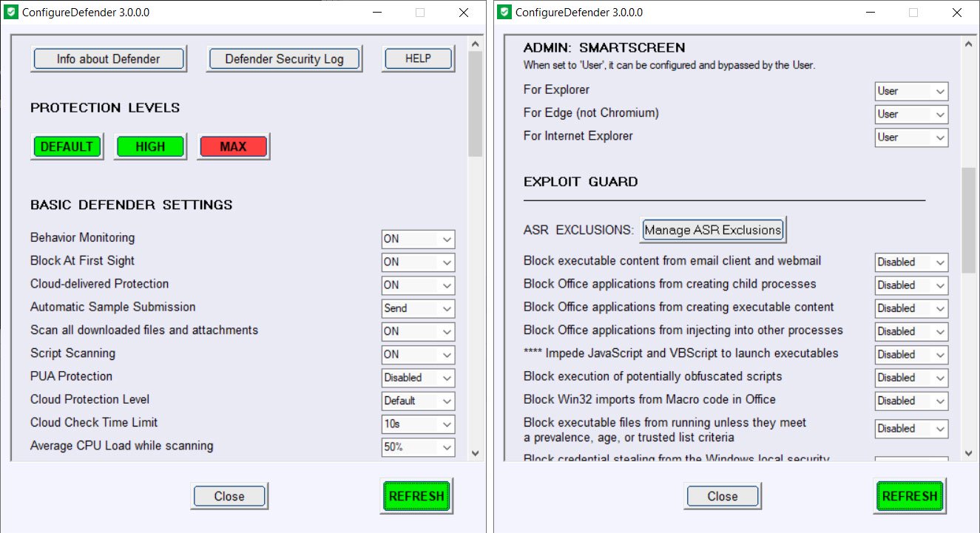The image size is (980, 533).
Task: Click the HELP button
Action: pyautogui.click(x=418, y=59)
